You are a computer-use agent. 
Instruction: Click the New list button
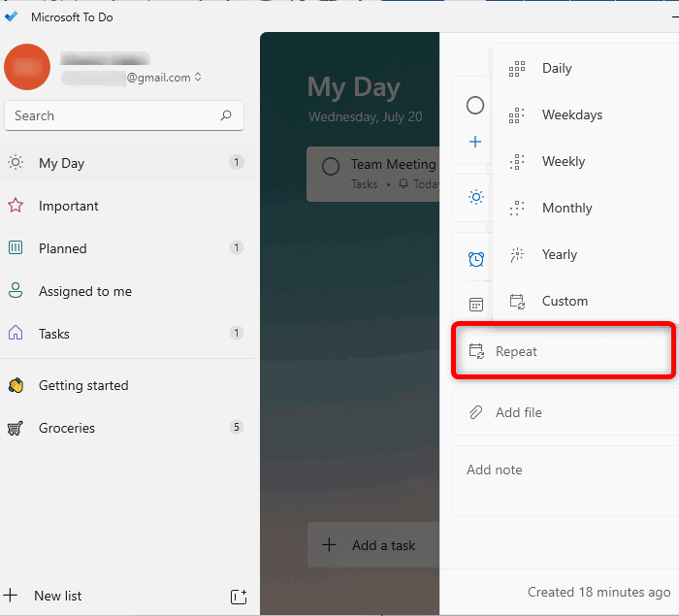[x=57, y=596]
